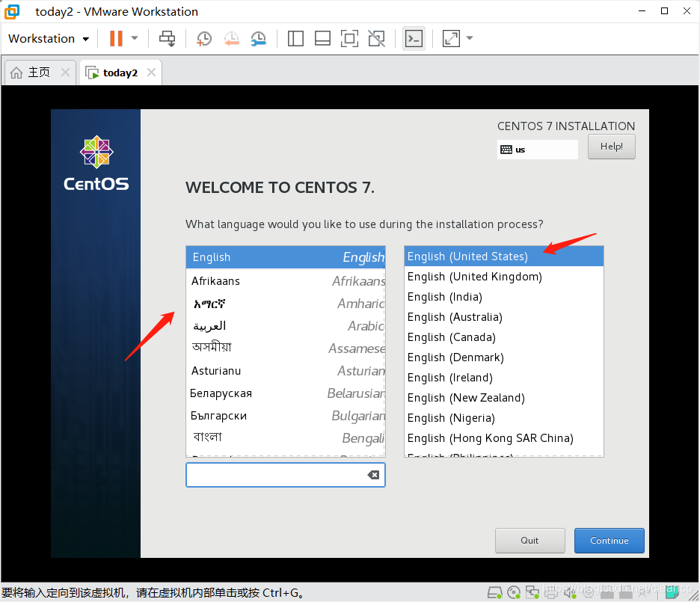Select Afrikaans in language list
Image resolution: width=700 pixels, height=602 pixels.
(286, 280)
